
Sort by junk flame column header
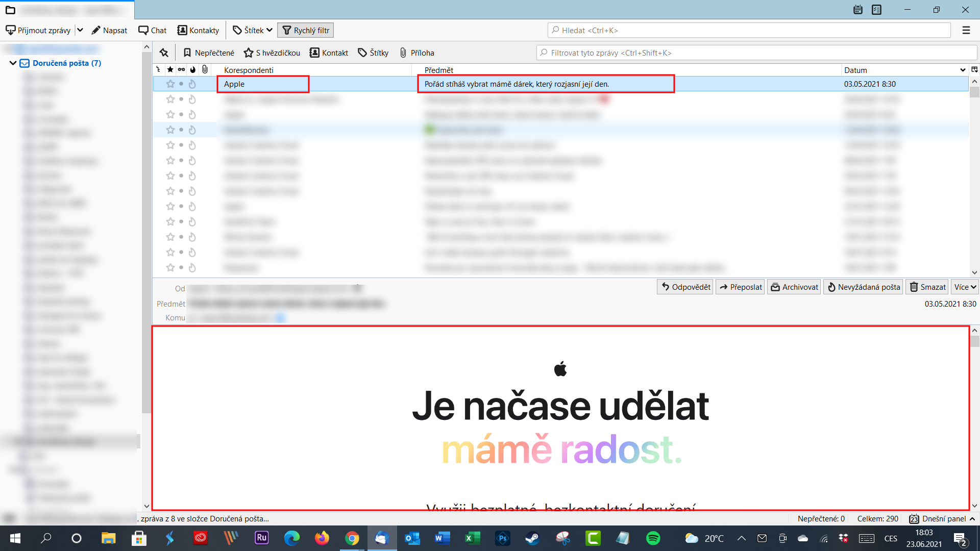(193, 70)
